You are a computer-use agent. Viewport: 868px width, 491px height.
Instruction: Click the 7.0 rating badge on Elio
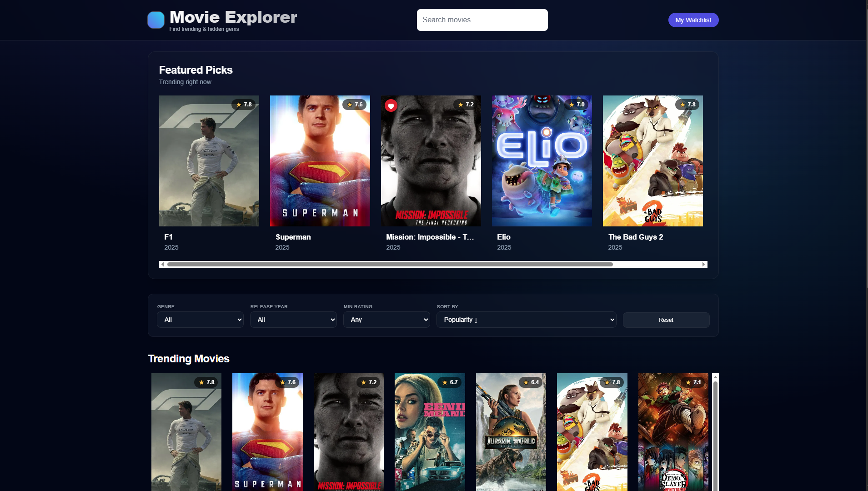[x=577, y=105]
